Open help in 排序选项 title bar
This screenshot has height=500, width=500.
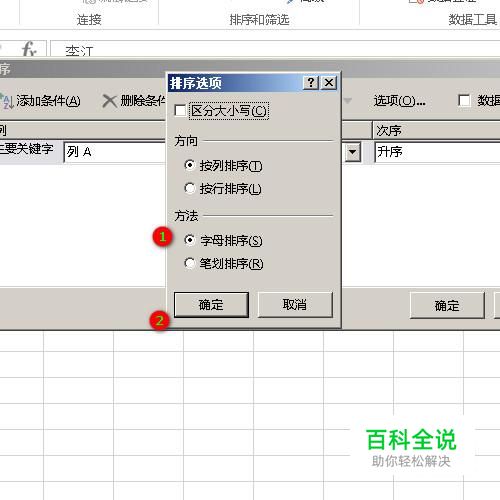coord(311,83)
